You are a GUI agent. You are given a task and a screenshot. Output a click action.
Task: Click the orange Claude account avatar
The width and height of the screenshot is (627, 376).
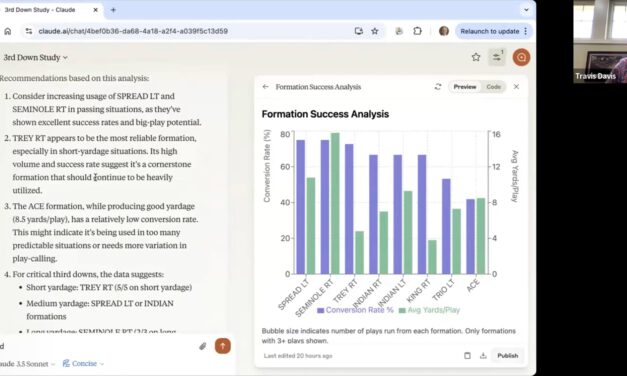[x=521, y=58]
